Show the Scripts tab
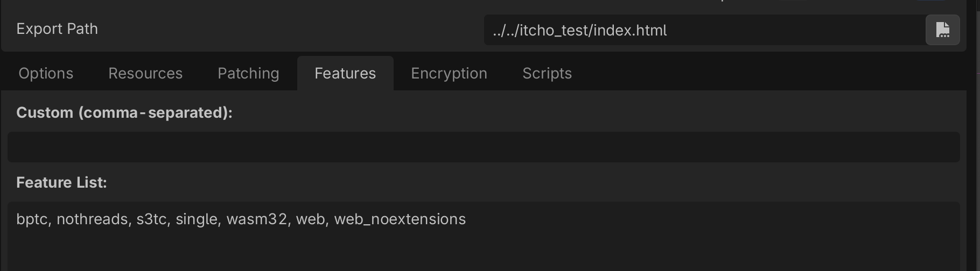 [547, 73]
